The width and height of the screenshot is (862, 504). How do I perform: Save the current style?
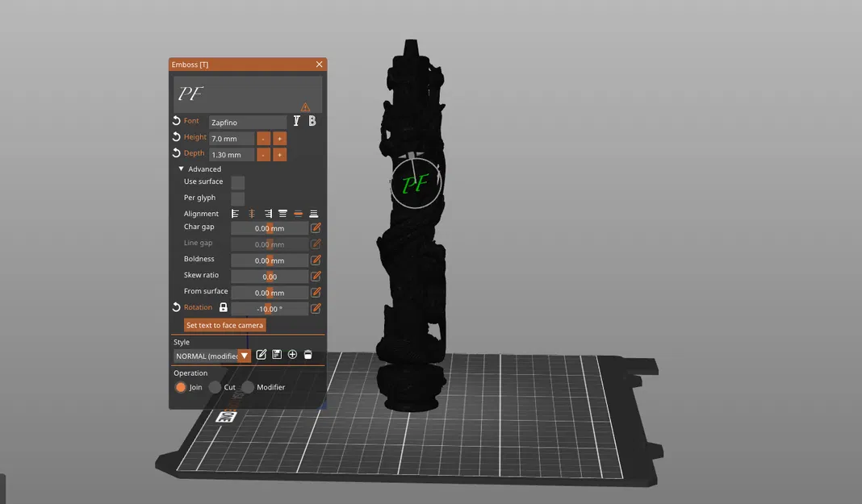pyautogui.click(x=277, y=355)
